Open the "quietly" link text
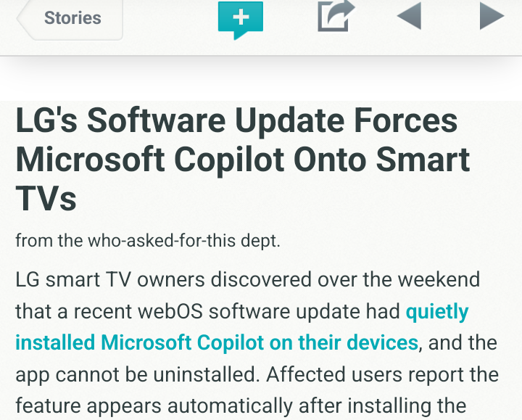The height and width of the screenshot is (420, 522). pos(436,312)
